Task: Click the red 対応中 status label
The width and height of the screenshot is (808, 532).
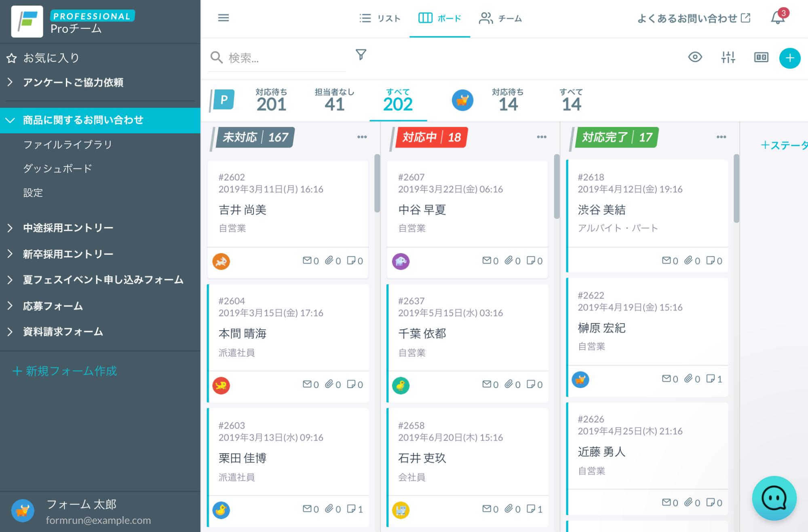Action: point(431,137)
